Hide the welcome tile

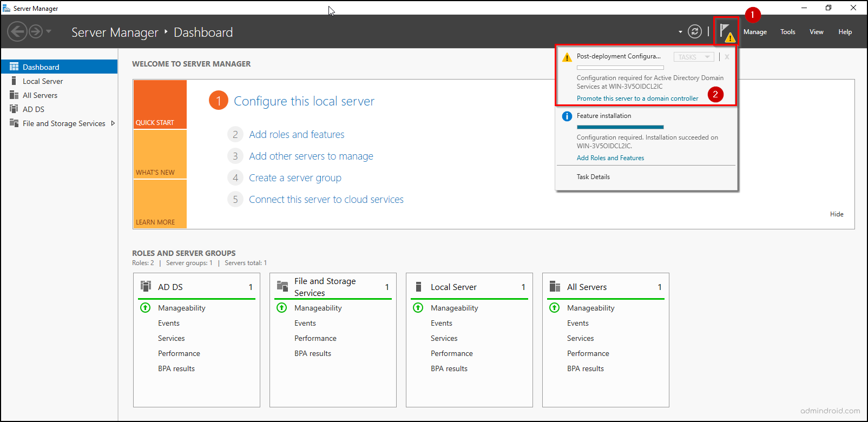pyautogui.click(x=837, y=214)
